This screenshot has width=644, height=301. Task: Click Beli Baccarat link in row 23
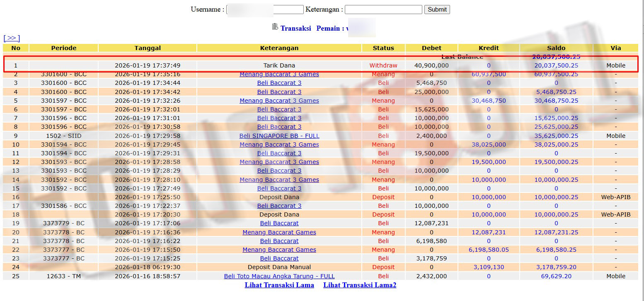click(279, 258)
